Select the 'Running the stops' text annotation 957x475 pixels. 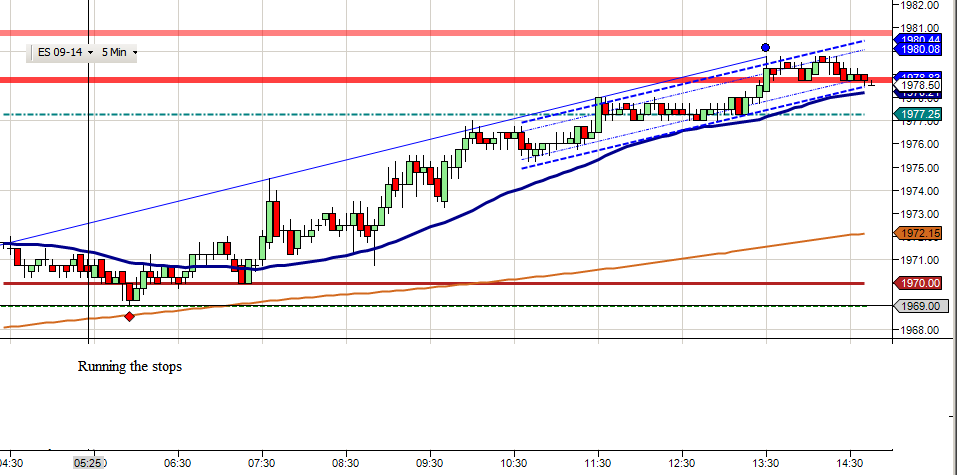pyautogui.click(x=129, y=367)
